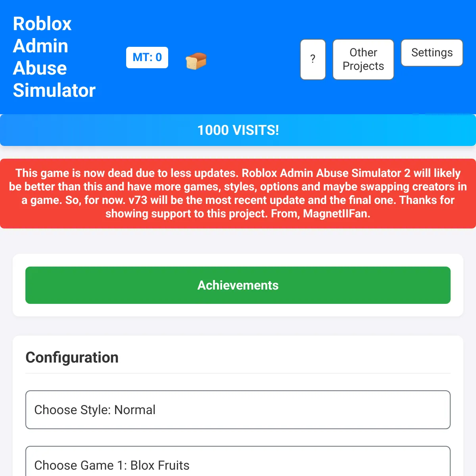This screenshot has height=476, width=476.
Task: Click the green Achievements bar
Action: [x=238, y=285]
